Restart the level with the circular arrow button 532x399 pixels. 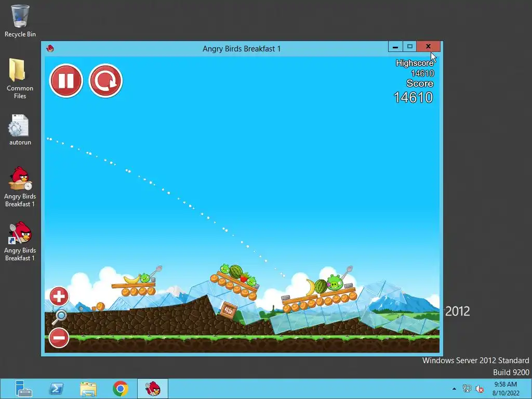105,81
